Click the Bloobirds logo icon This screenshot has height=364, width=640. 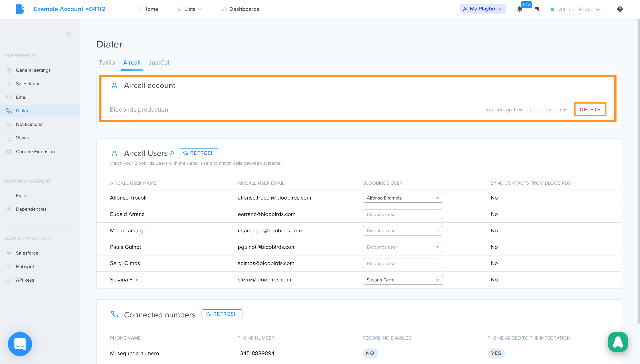tap(20, 9)
